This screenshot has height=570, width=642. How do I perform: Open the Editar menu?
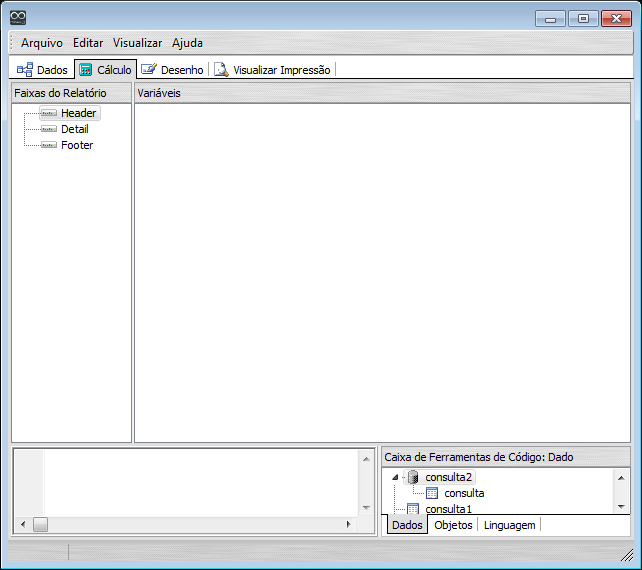(88, 43)
